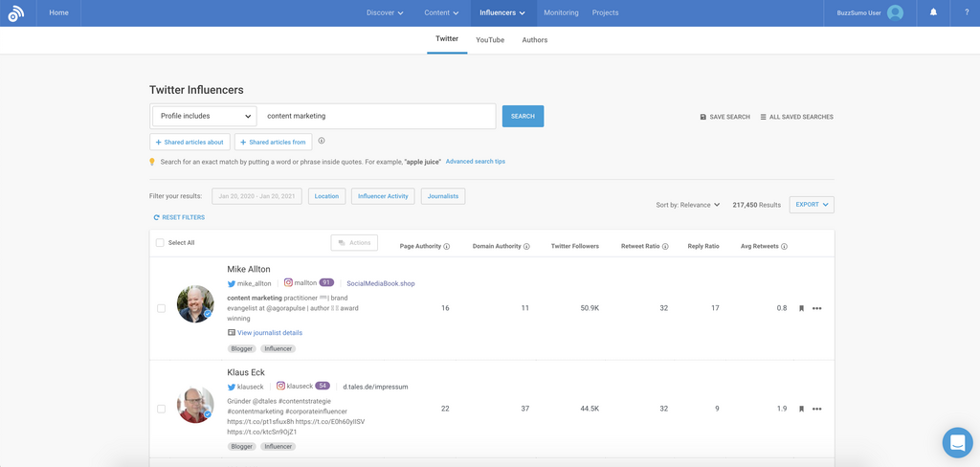
Task: Open Advanced search tips link
Action: 476,162
